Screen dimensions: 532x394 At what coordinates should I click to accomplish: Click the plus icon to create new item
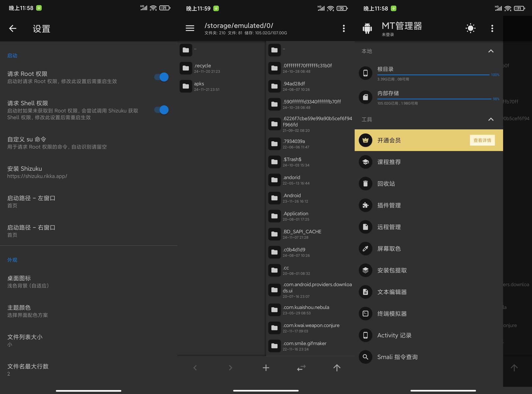click(x=266, y=368)
